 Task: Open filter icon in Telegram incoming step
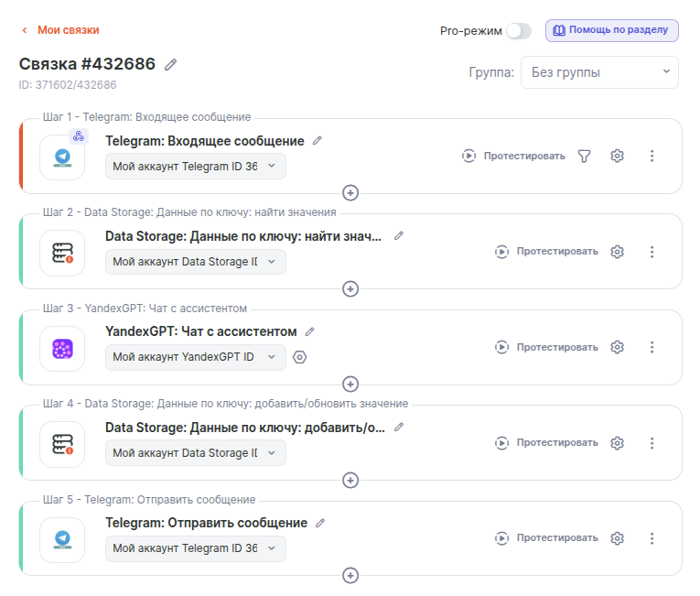(585, 156)
